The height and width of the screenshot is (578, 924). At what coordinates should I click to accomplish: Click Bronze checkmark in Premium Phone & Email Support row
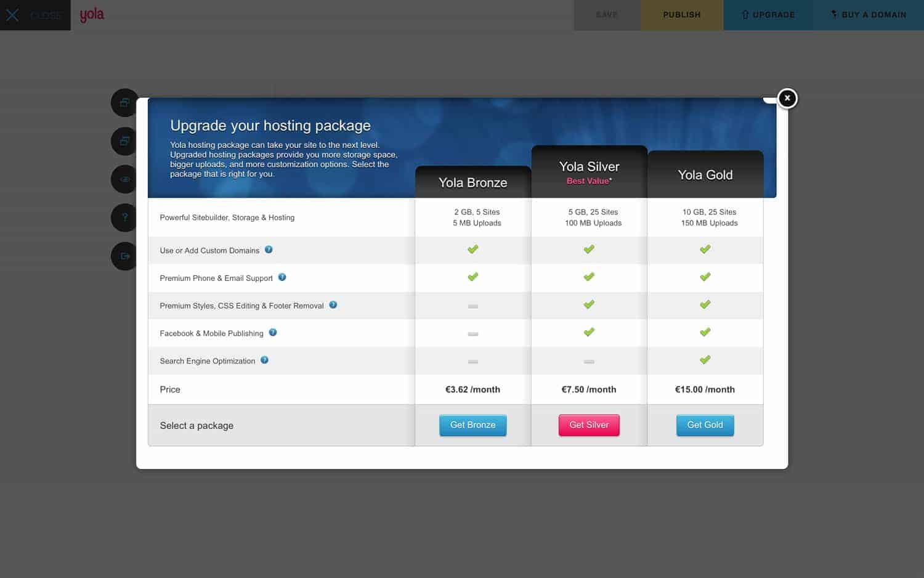click(472, 277)
